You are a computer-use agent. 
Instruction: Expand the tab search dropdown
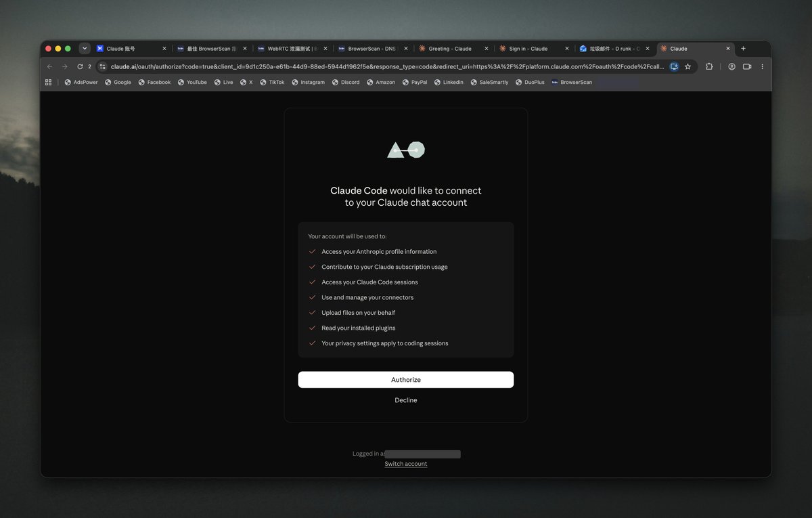point(85,49)
